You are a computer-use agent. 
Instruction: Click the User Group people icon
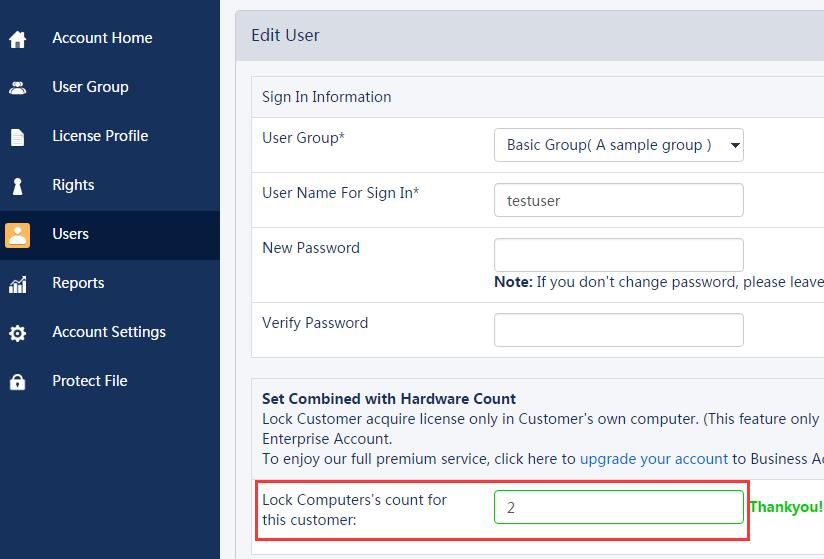[17, 88]
